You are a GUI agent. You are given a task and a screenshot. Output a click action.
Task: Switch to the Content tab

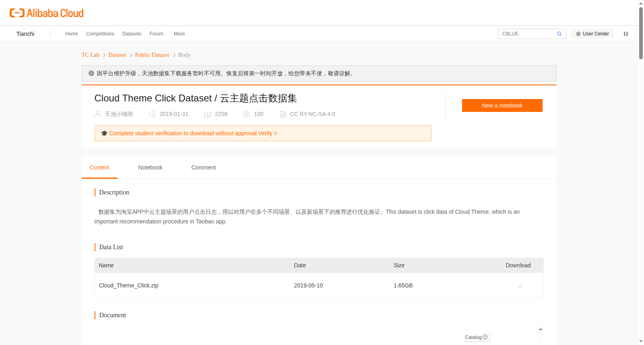[x=99, y=167]
